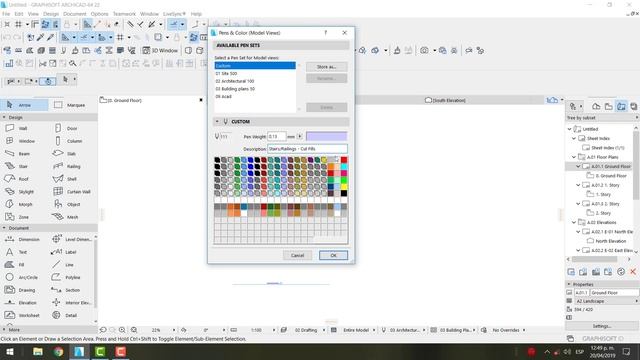This screenshot has width=640, height=360.
Task: Collapse the Custom pen set panel
Action: pyautogui.click(x=217, y=122)
